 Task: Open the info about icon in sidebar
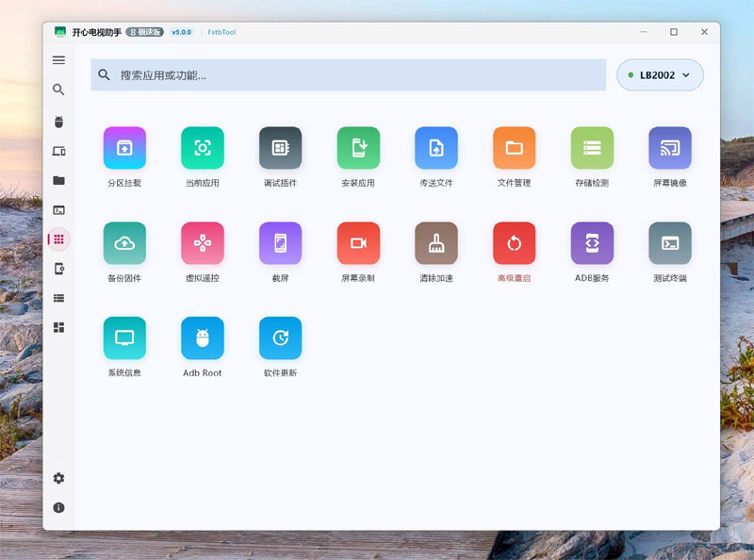58,507
